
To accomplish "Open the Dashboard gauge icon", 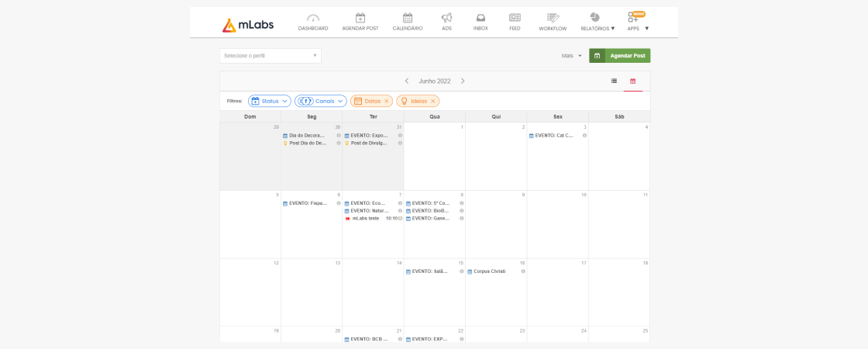I will 313,18.
